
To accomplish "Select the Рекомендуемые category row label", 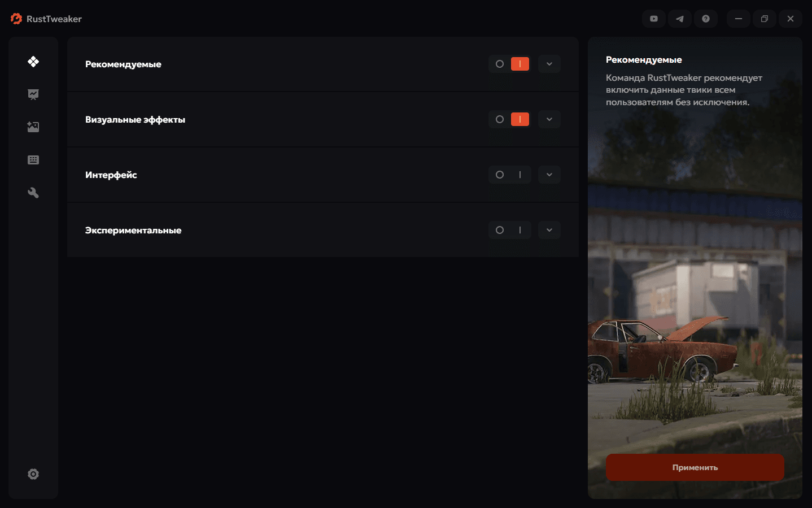I will coord(123,64).
